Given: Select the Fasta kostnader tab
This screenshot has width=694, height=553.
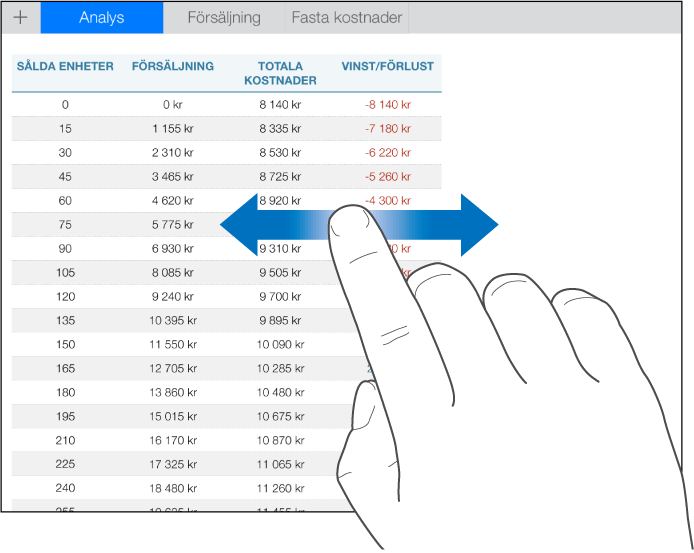Looking at the screenshot, I should pyautogui.click(x=347, y=18).
